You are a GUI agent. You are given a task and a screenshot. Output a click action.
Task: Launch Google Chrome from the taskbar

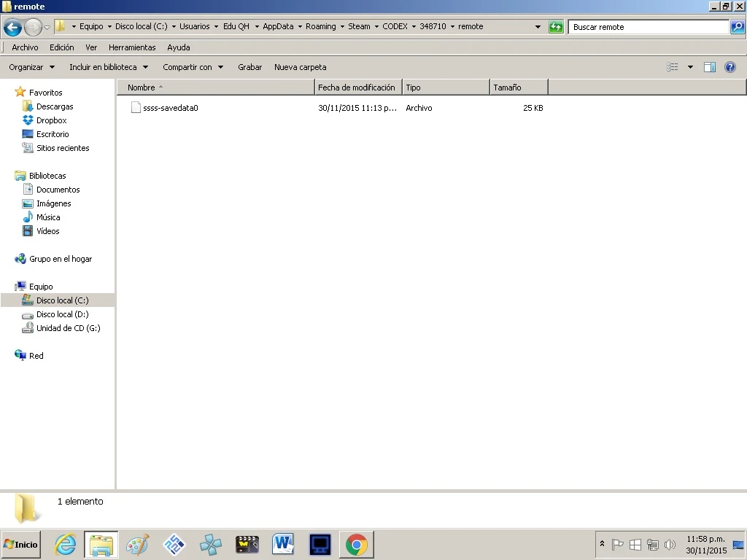[x=356, y=544]
